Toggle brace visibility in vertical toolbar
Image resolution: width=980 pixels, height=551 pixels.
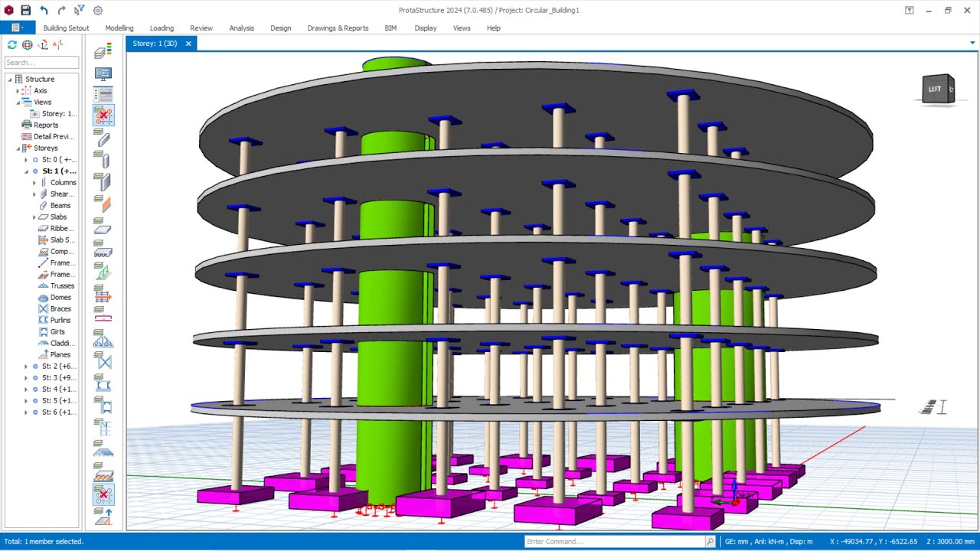pyautogui.click(x=103, y=360)
